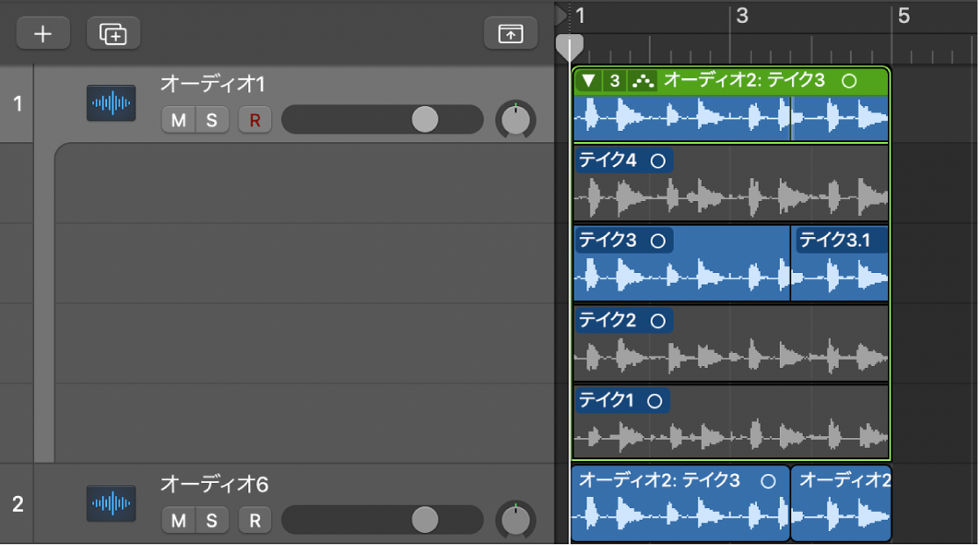The image size is (980, 546).
Task: Select the オーディオ1 track waveform icon
Action: (x=111, y=103)
